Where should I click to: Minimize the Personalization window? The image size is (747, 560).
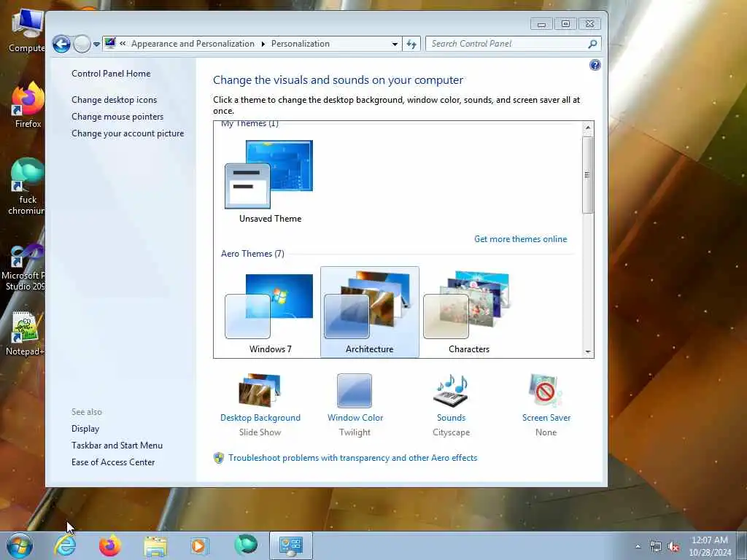click(542, 24)
